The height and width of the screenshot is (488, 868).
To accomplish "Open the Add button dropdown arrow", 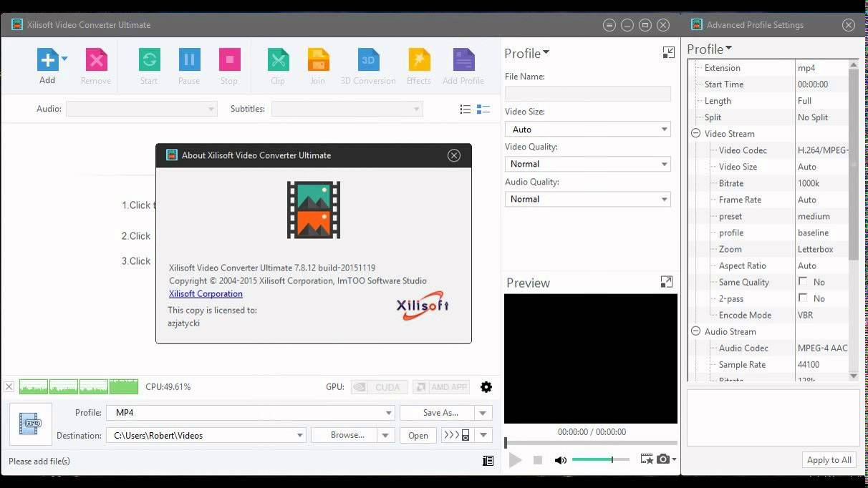I will click(x=64, y=59).
